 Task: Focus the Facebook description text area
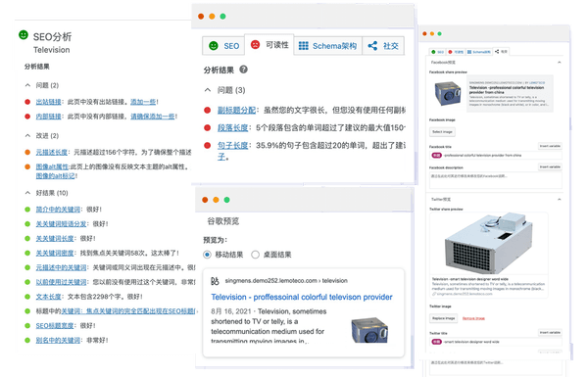click(496, 180)
